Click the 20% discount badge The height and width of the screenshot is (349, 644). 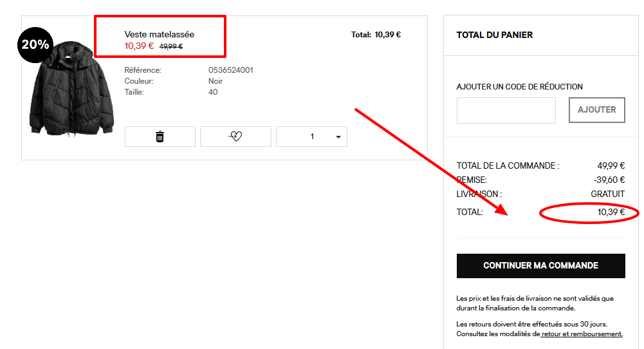click(35, 44)
